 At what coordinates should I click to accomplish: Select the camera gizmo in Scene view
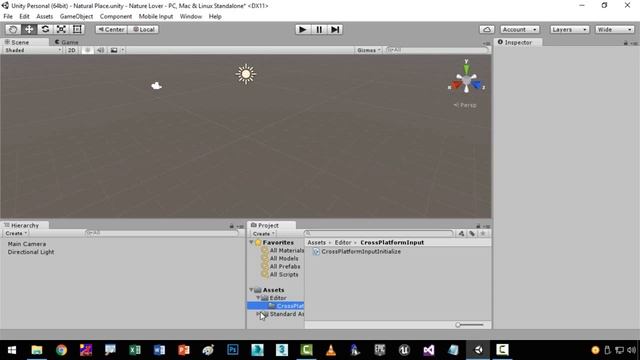[x=156, y=85]
